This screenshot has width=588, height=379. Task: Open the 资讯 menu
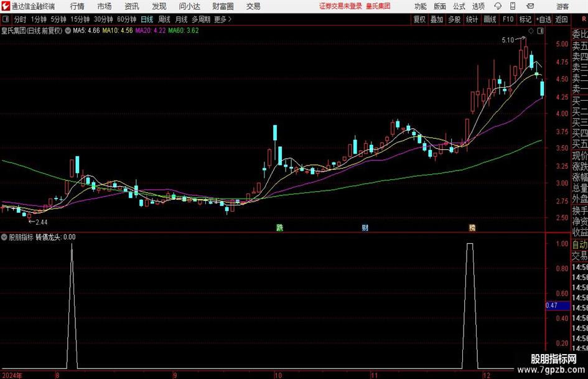[x=132, y=6]
